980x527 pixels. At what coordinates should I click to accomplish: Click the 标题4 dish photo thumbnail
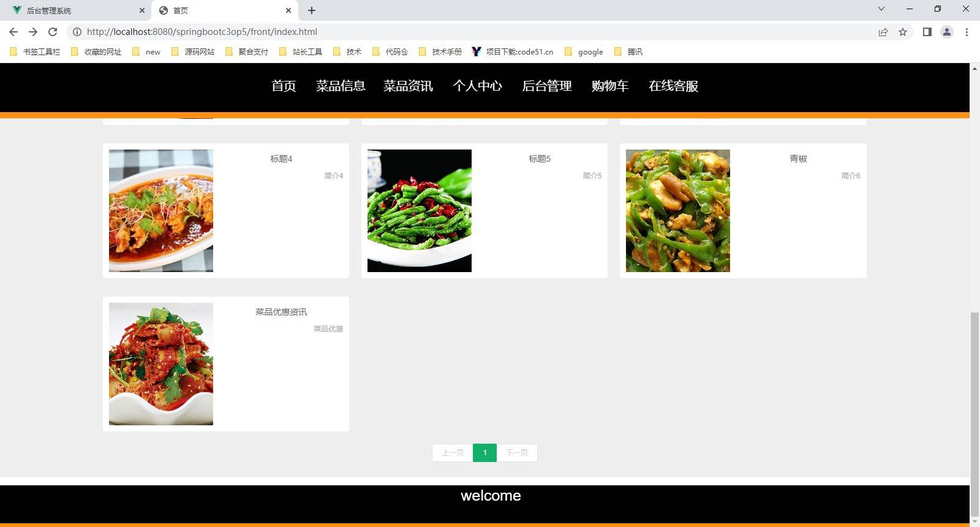pos(161,211)
